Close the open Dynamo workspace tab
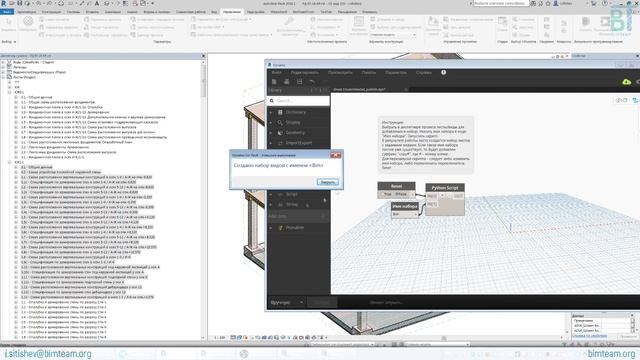 tap(406, 89)
